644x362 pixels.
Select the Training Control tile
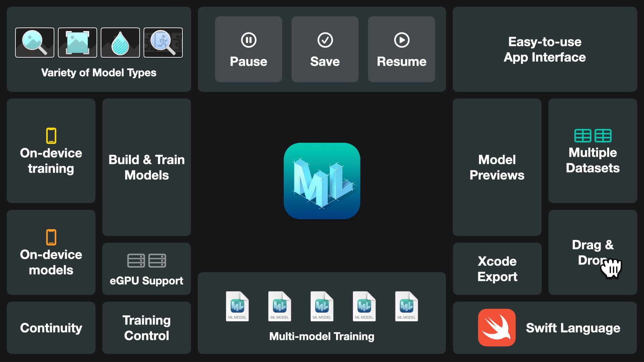tap(146, 328)
